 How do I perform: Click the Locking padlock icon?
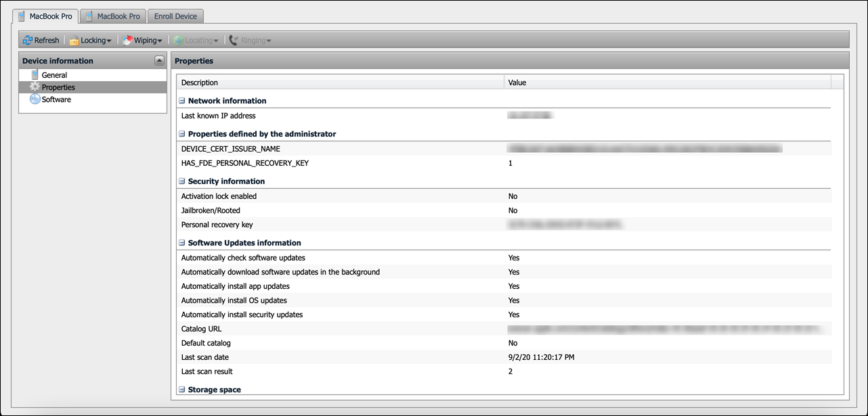74,41
